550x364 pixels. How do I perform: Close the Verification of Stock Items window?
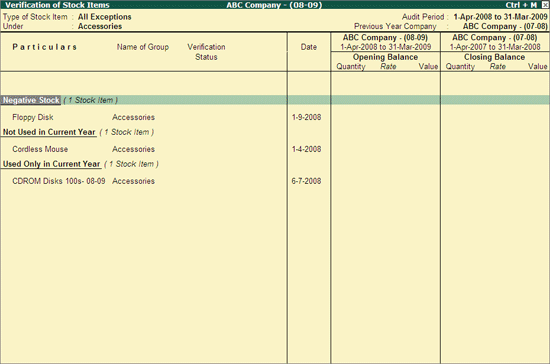(545, 5)
